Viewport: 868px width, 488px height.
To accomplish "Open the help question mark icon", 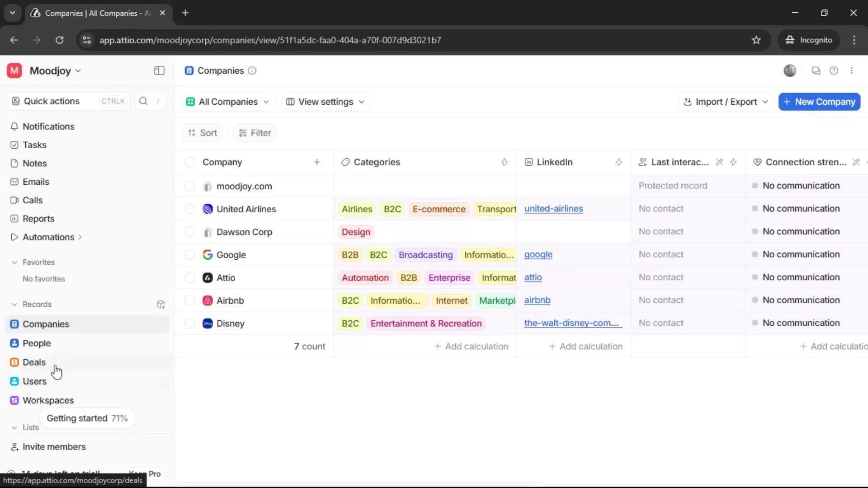I will (x=834, y=70).
